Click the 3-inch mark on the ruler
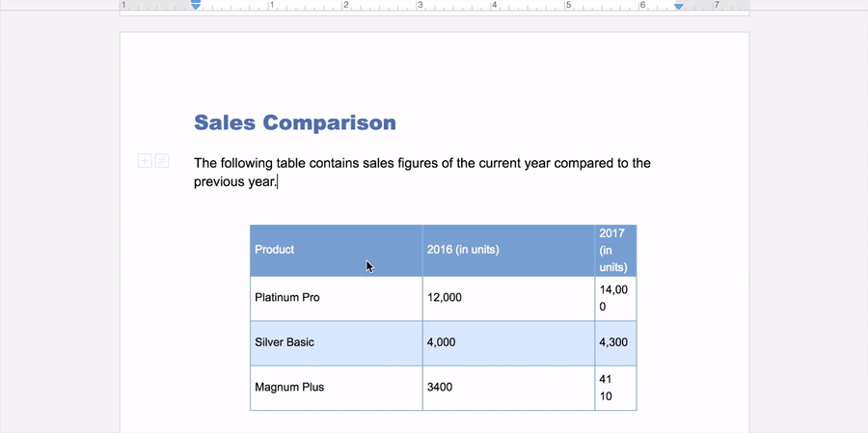Image resolution: width=868 pixels, height=433 pixels. pyautogui.click(x=420, y=6)
